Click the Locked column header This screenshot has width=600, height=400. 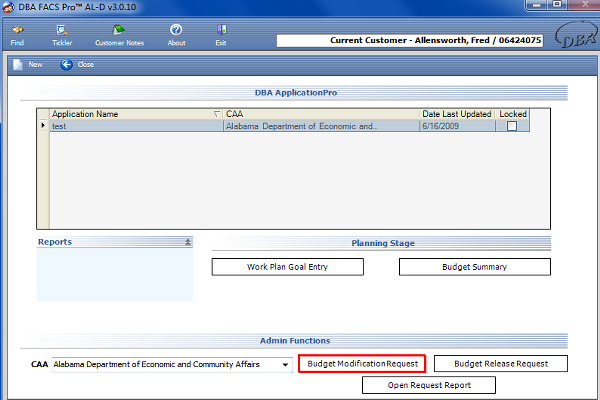513,114
